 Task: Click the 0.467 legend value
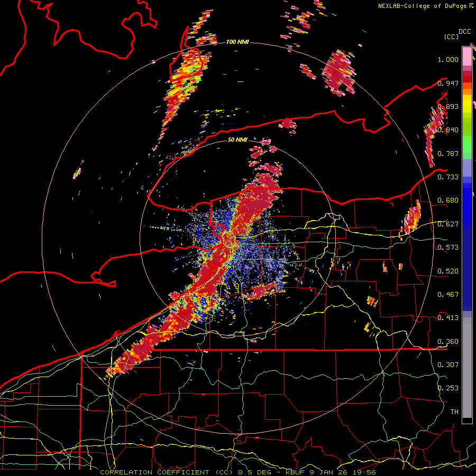(448, 295)
